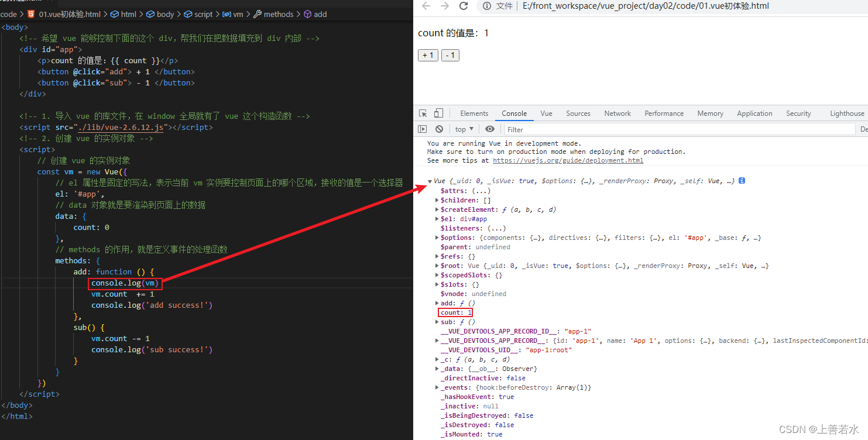Screen dimensions: 868x440
Task: Open the vuejs.org deployment guide link
Action: (x=568, y=160)
